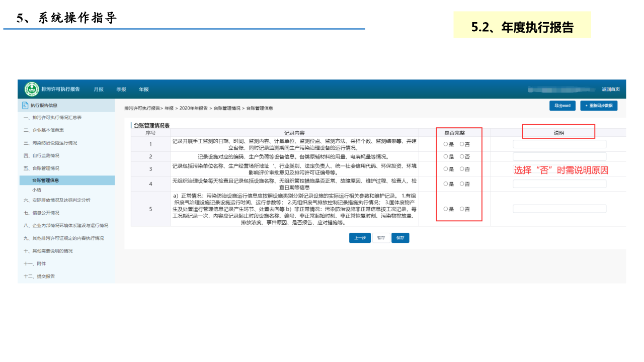The height and width of the screenshot is (362, 644).
Task: Open the 月报 tab
Action: pyautogui.click(x=99, y=89)
